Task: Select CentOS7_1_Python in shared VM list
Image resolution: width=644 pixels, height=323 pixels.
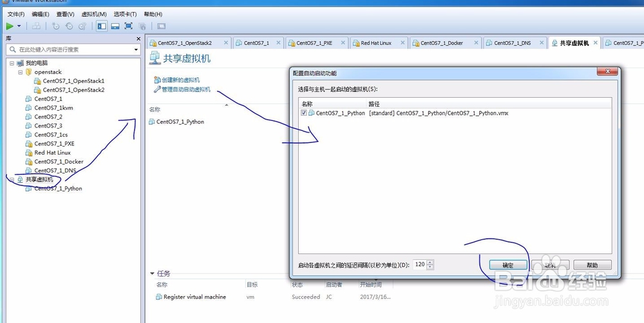Action: coord(180,122)
